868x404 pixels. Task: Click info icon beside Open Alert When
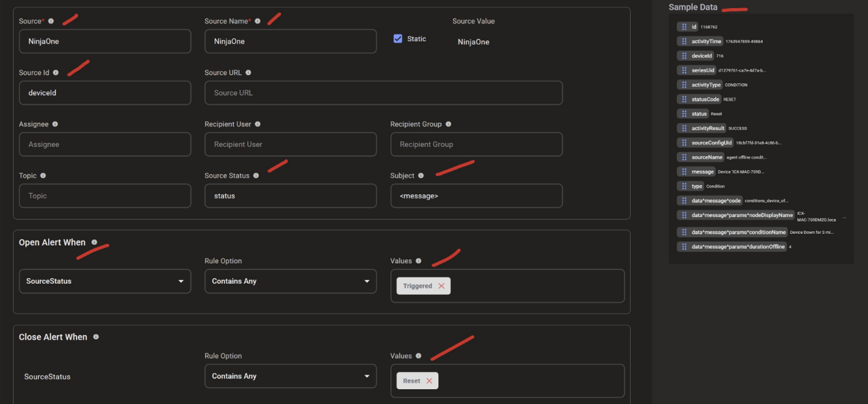pyautogui.click(x=94, y=242)
